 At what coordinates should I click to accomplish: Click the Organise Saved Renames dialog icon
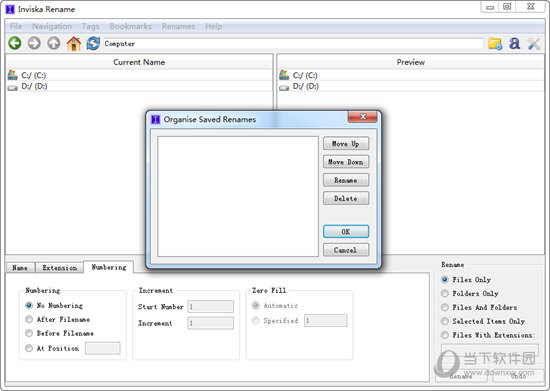[155, 120]
